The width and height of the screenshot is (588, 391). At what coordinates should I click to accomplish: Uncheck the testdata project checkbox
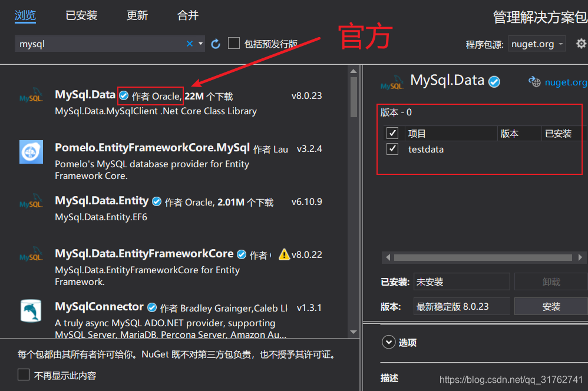(x=392, y=149)
